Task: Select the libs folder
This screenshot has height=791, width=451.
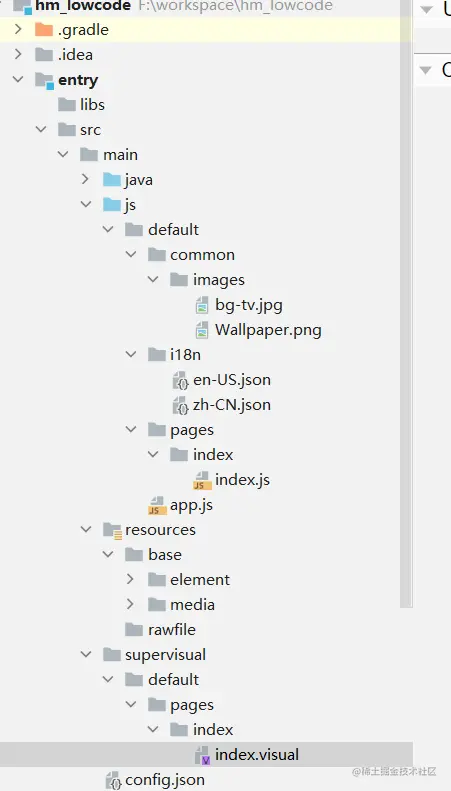Action: [81, 105]
